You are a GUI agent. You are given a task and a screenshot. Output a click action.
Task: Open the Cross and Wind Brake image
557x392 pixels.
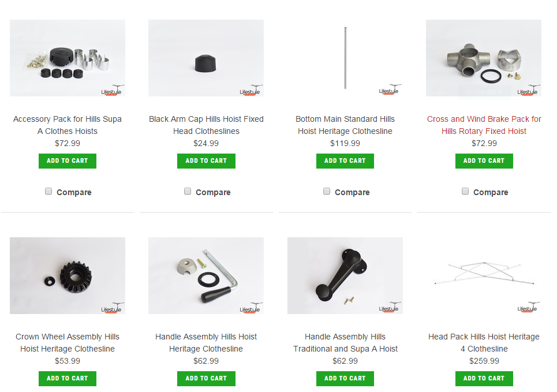pos(484,58)
